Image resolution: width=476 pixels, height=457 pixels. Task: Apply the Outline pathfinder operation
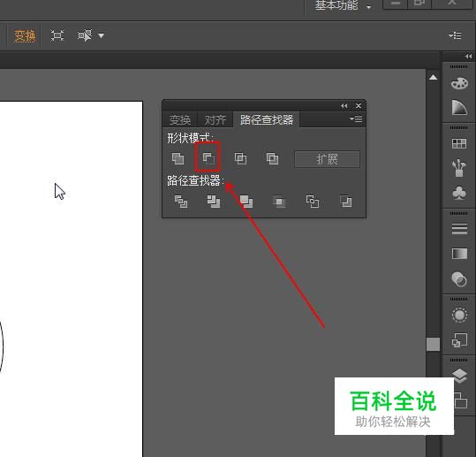[313, 202]
